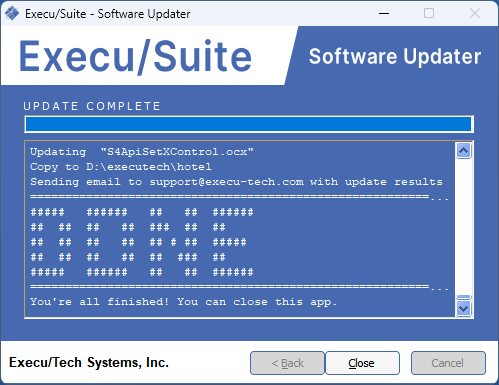Click the Execu/Suite title bar app icon
Screen dimensions: 499x385
[x=12, y=13]
